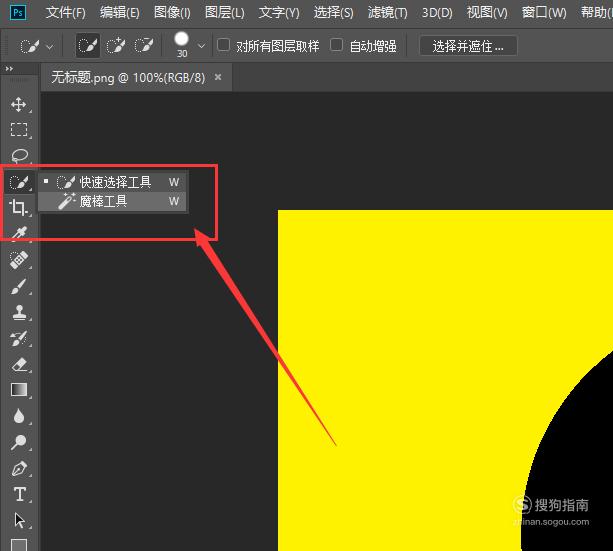Choose Subtract from selection mode
613x551 pixels.
coord(144,46)
